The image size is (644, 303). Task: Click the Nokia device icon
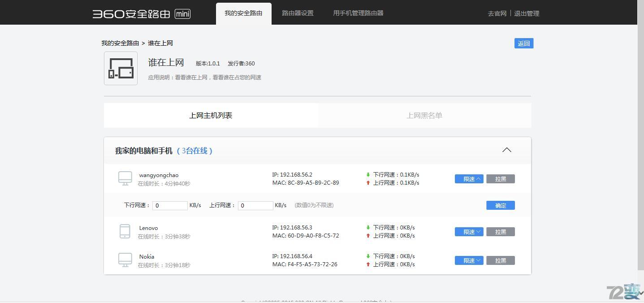125,260
